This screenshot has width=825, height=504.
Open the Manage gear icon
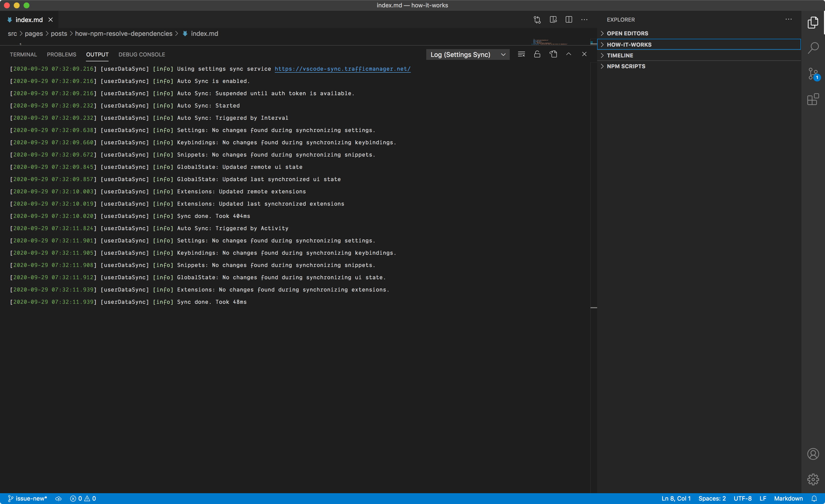coord(813,479)
